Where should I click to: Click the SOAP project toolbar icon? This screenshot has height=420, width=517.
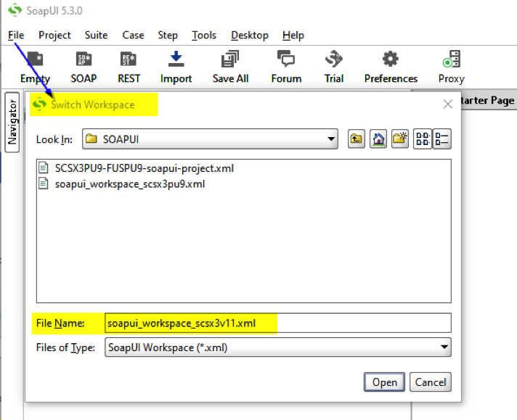84,59
